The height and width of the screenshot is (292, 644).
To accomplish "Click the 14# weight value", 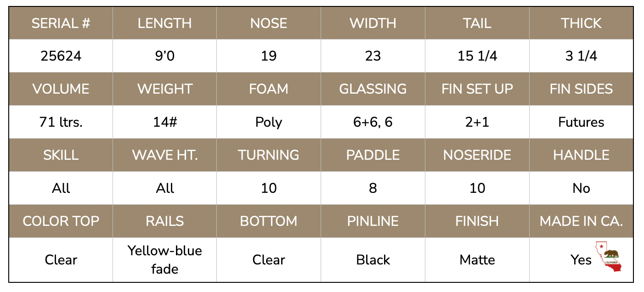I will tap(165, 122).
